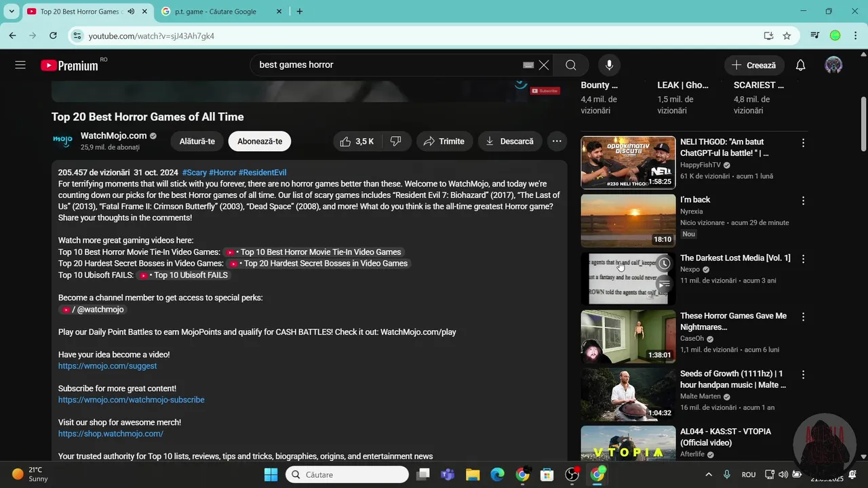The width and height of the screenshot is (868, 488).
Task: Open YouTube notifications bell
Action: (x=800, y=65)
